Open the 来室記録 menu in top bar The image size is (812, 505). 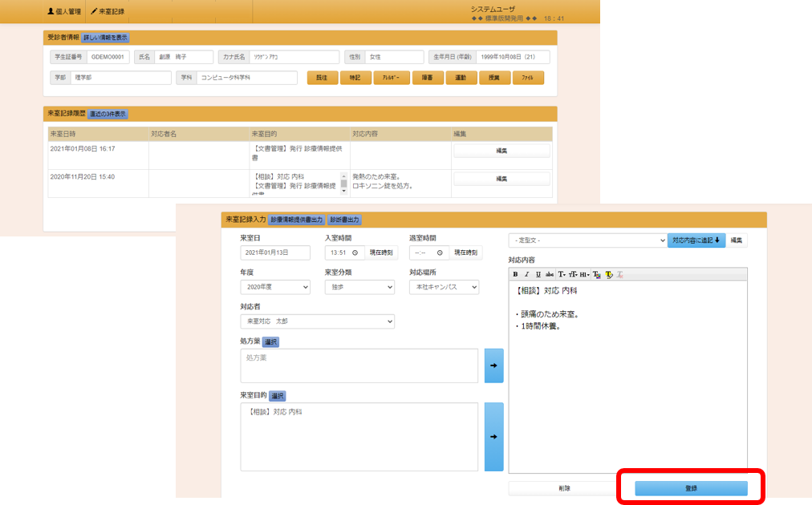108,12
